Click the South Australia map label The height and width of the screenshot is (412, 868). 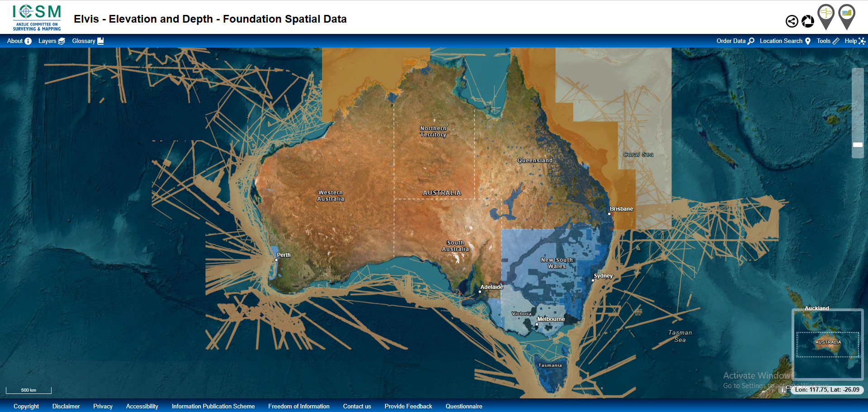455,246
